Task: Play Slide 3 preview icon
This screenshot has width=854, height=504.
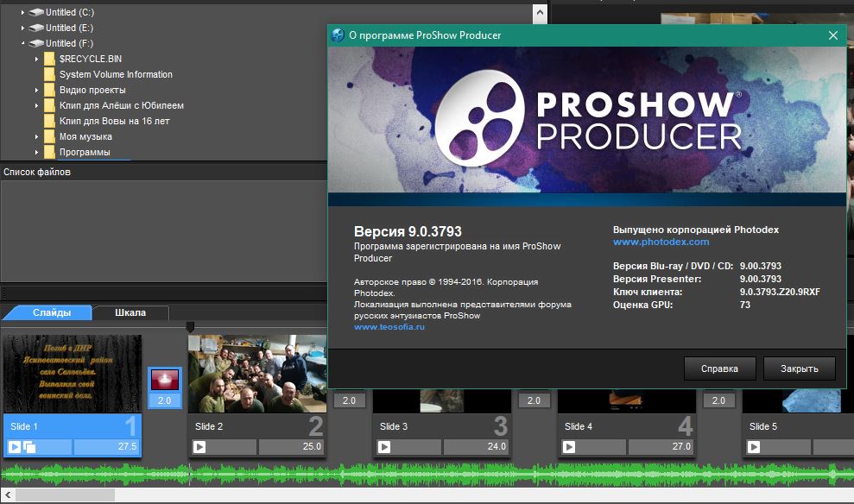Action: (384, 447)
